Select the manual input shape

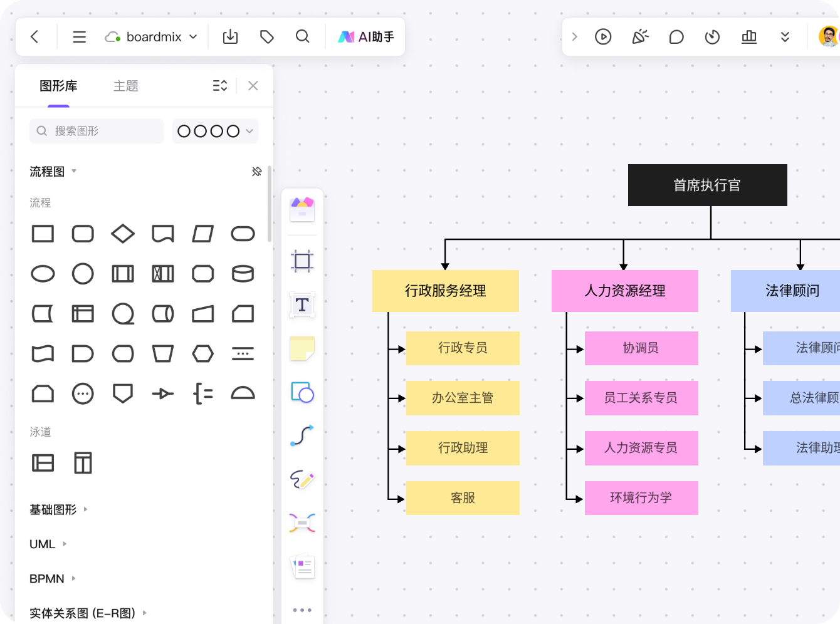203,314
